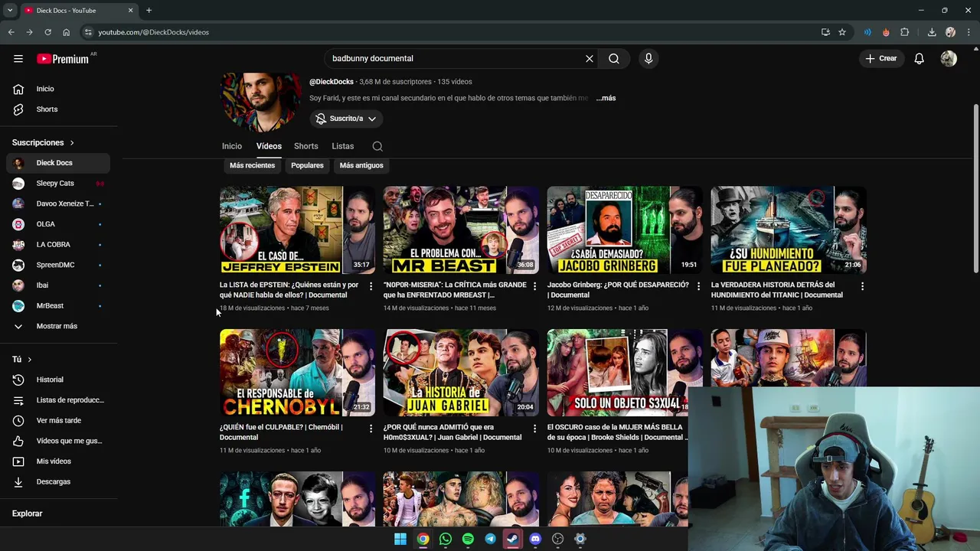Go to YouTube Premium home logo
Viewport: 980px width, 551px height.
[x=63, y=58]
